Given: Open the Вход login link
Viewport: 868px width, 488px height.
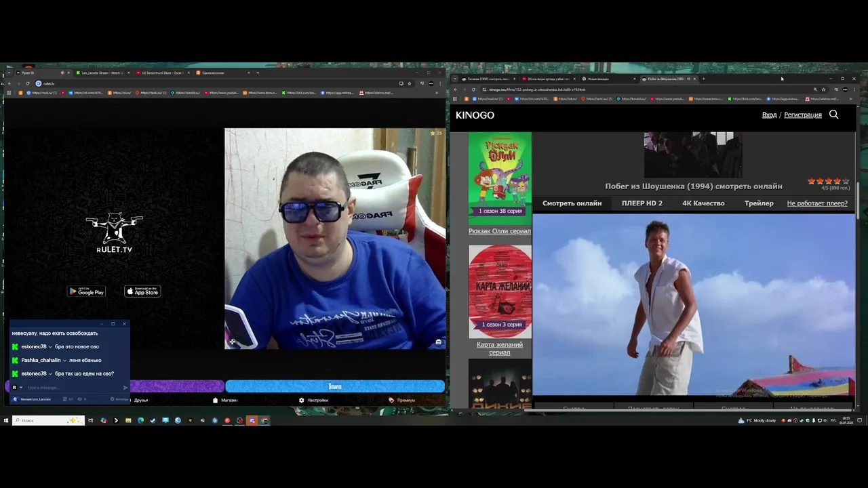Looking at the screenshot, I should (x=769, y=115).
